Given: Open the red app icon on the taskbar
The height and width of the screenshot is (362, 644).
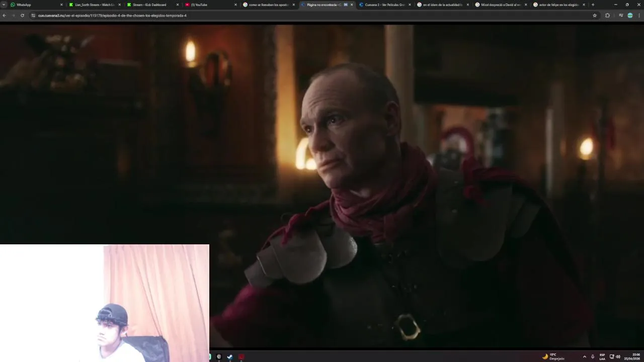Looking at the screenshot, I should (242, 357).
